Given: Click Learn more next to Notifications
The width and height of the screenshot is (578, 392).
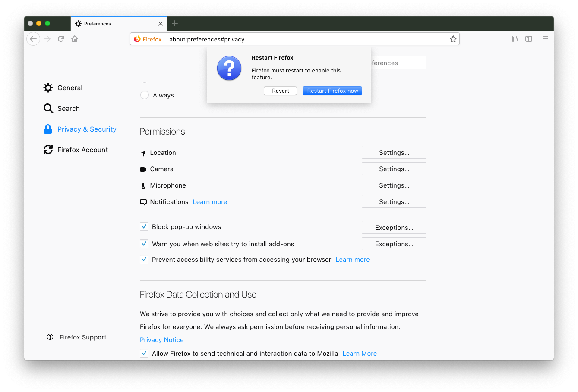Looking at the screenshot, I should (x=210, y=202).
